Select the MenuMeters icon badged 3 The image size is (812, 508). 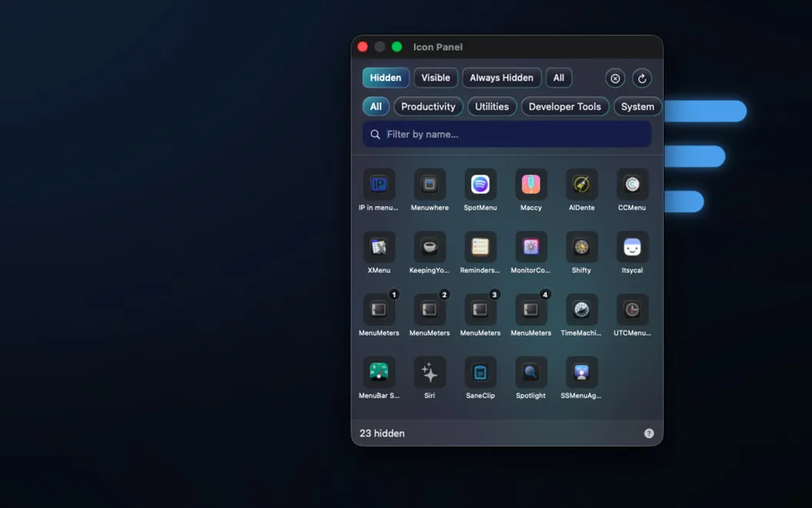pos(480,310)
